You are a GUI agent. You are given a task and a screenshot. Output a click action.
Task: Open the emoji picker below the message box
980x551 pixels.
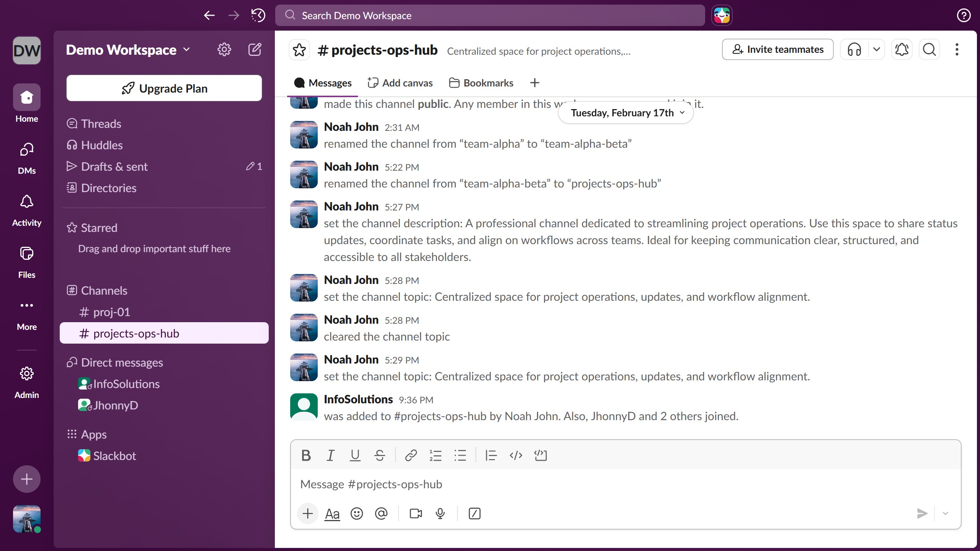tap(356, 514)
